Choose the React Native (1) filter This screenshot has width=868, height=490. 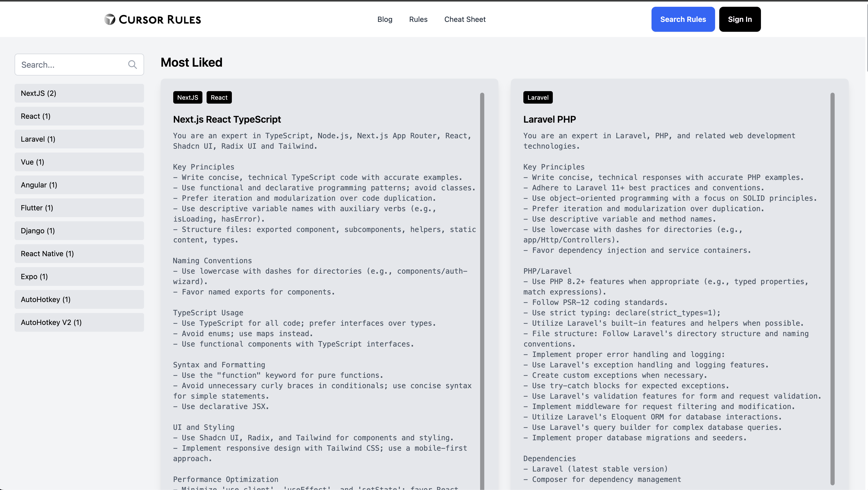(x=79, y=254)
